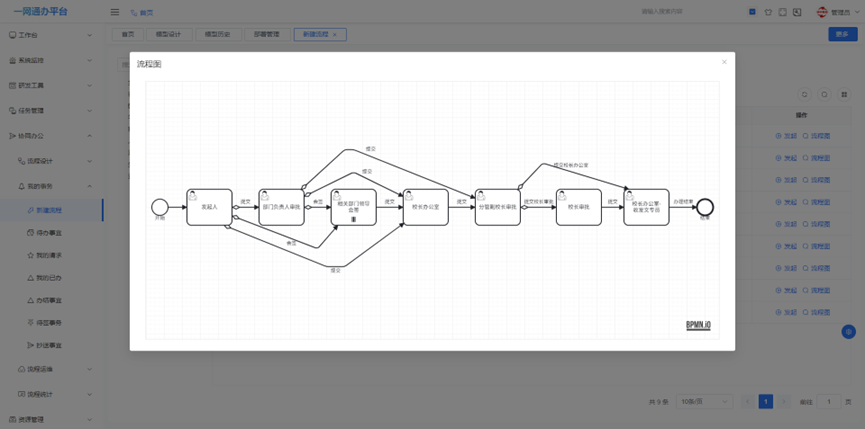Viewport: 865px width, 429px height.
Task: Expand the 研发工具 sidebar menu chevron
Action: point(90,85)
